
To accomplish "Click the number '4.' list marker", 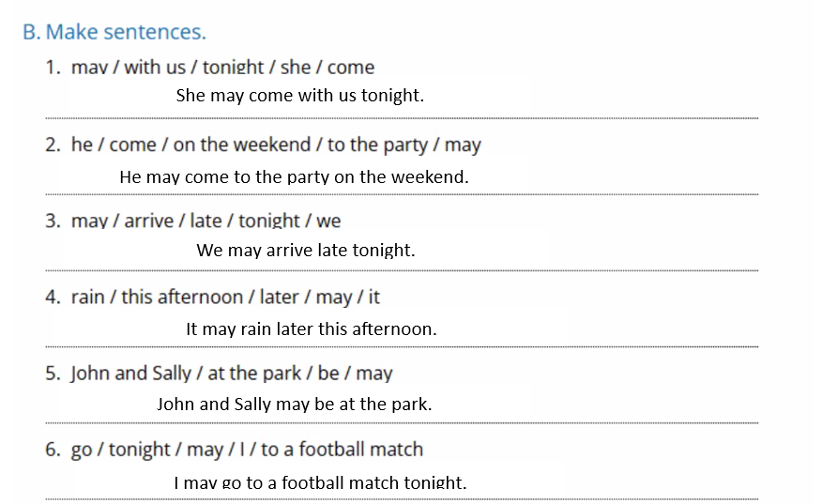I will pos(53,298).
